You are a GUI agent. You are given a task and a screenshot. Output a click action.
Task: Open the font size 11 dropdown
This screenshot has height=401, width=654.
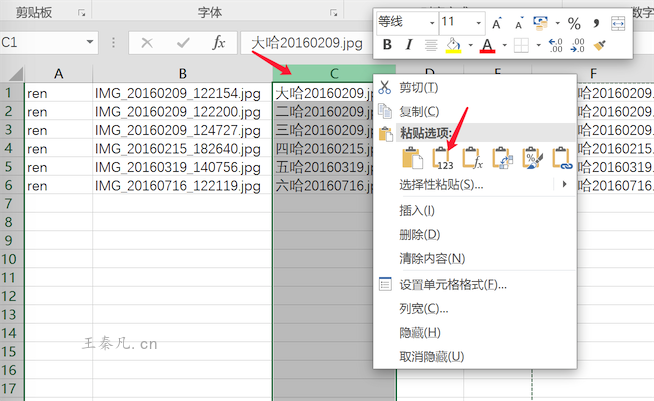(478, 23)
